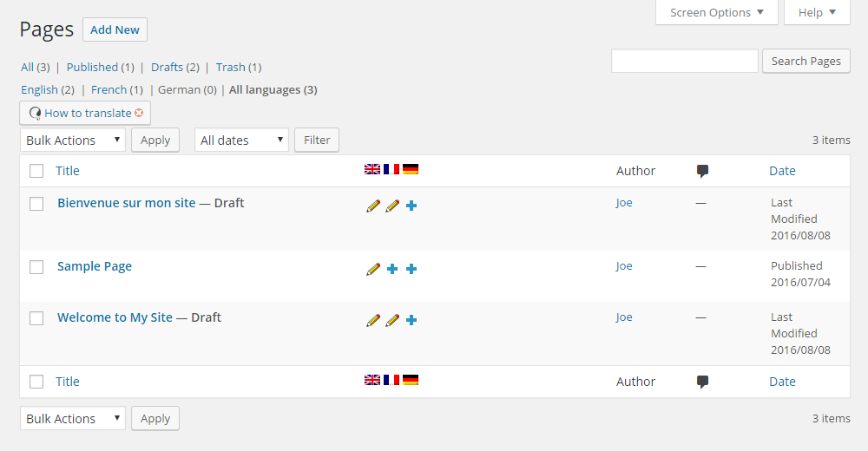Add German translation for Sample Page
The width and height of the screenshot is (868, 451).
(x=411, y=269)
